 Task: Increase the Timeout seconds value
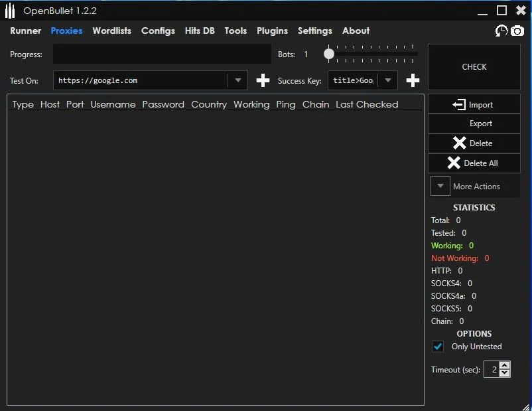click(505, 365)
